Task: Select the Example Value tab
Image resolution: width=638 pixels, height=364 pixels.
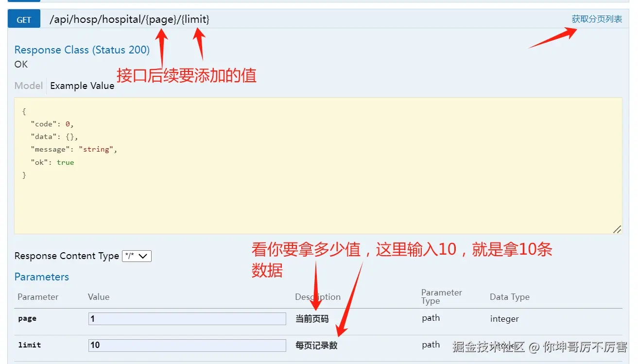Action: [x=82, y=86]
